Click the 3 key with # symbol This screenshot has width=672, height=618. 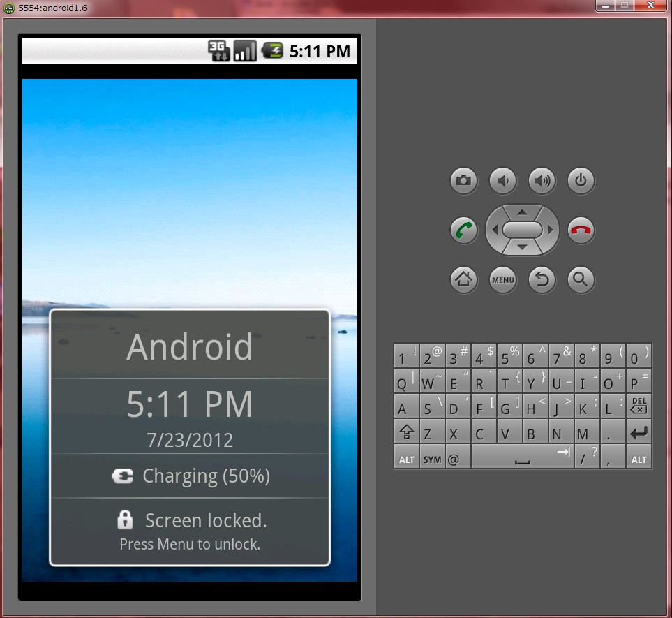click(458, 355)
